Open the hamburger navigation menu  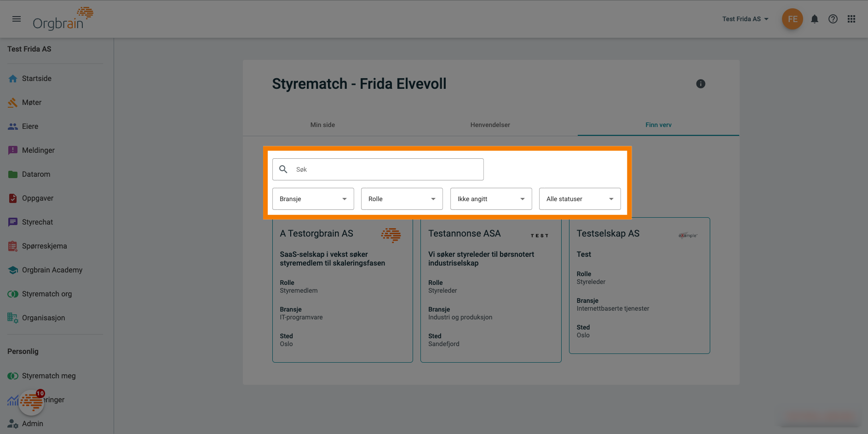17,19
